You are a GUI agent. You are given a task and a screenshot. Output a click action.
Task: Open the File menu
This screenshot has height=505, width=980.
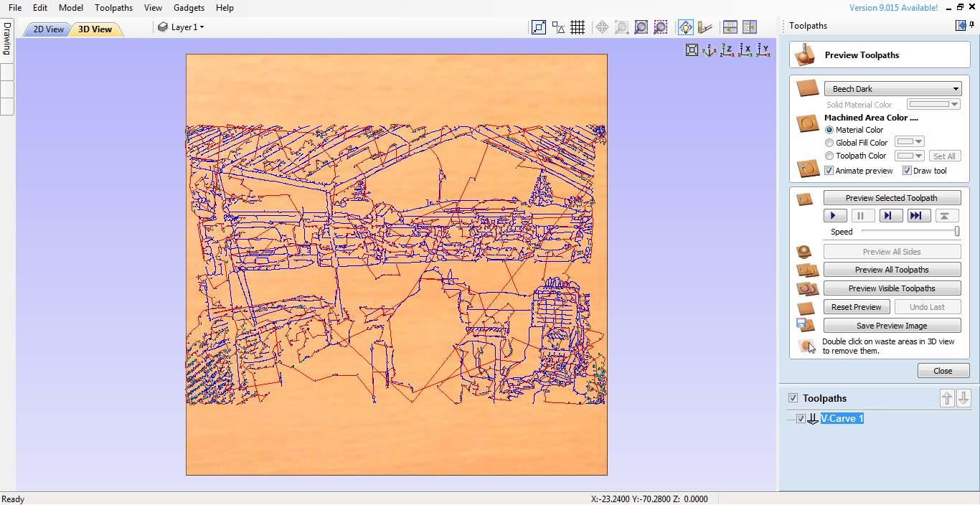pos(14,8)
